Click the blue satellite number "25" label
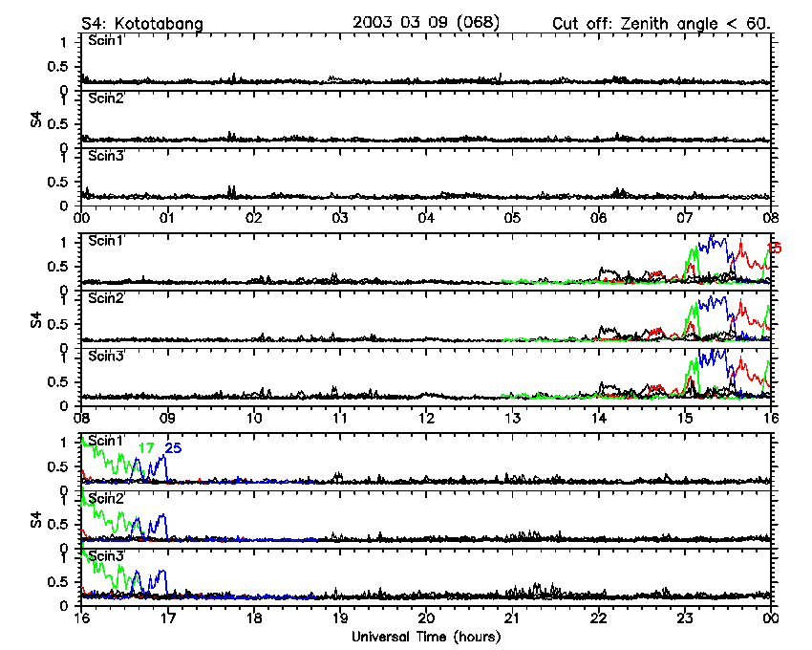Image resolution: width=812 pixels, height=650 pixels. point(173,448)
